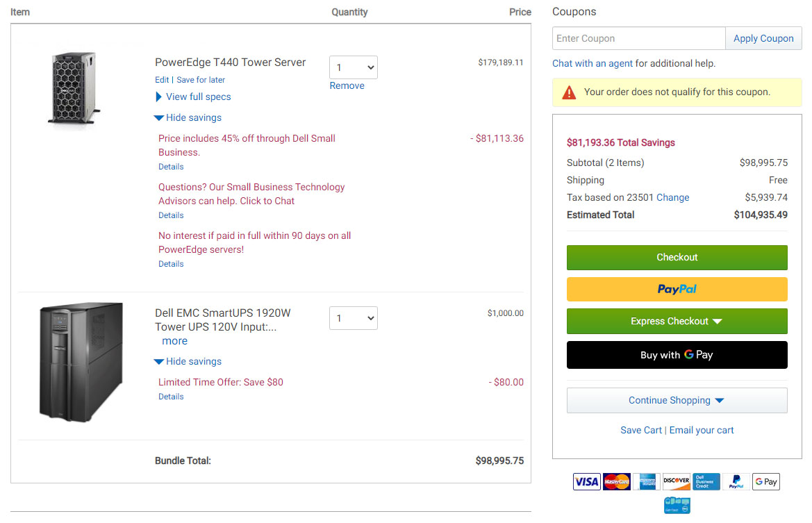Screen dimensions: 812x523
Task: Click the PowerEdge T440 server thumbnail
Action: (74, 88)
